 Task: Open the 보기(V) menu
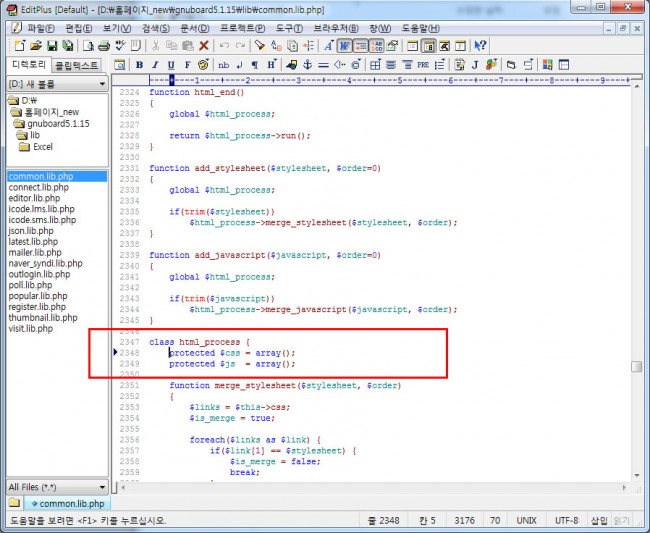point(117,29)
